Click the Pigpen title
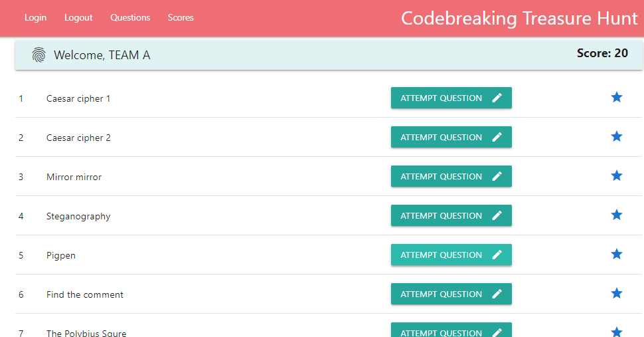644x337 pixels. (61, 256)
